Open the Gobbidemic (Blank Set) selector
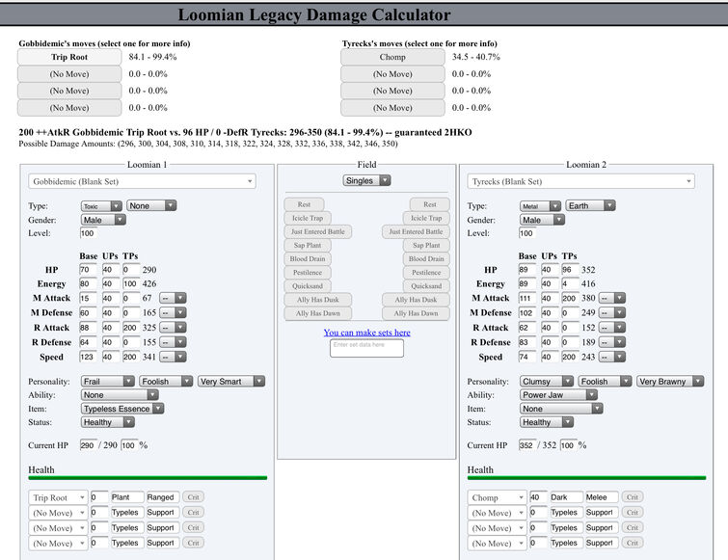This screenshot has height=560, width=728. [142, 181]
